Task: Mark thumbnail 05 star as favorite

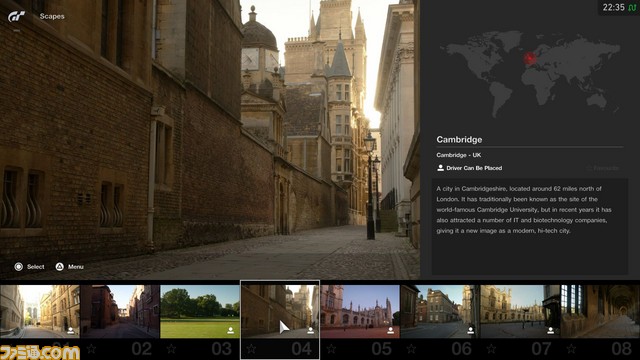Action: point(331,349)
